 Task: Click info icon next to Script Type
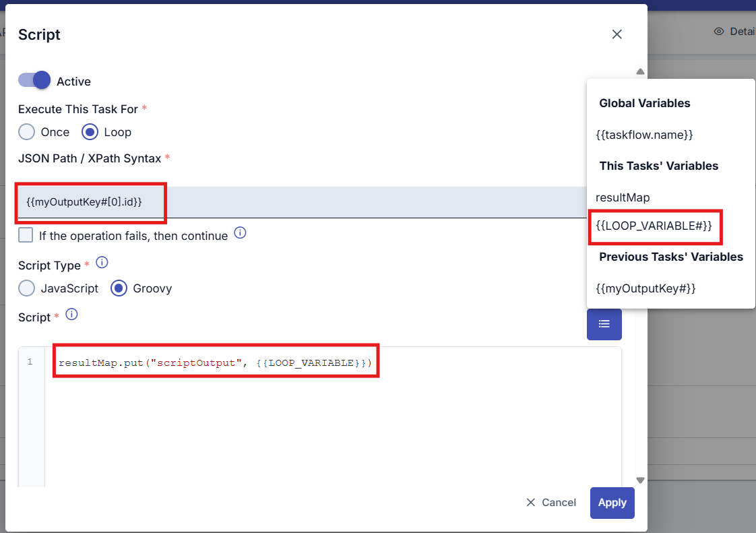point(102,262)
